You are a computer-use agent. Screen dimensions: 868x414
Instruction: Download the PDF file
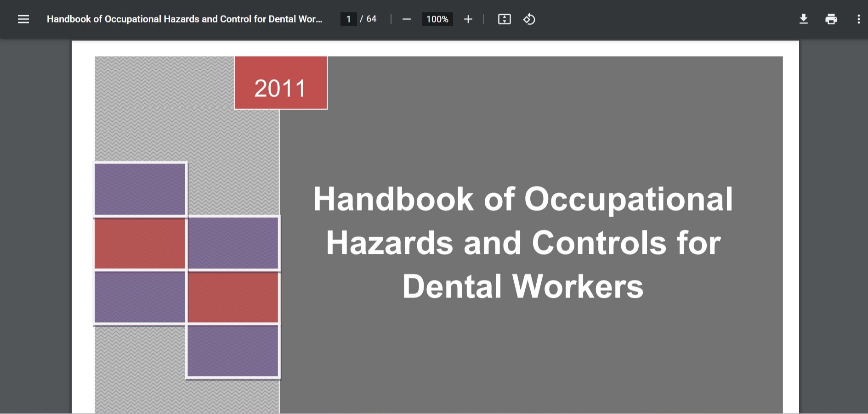803,19
